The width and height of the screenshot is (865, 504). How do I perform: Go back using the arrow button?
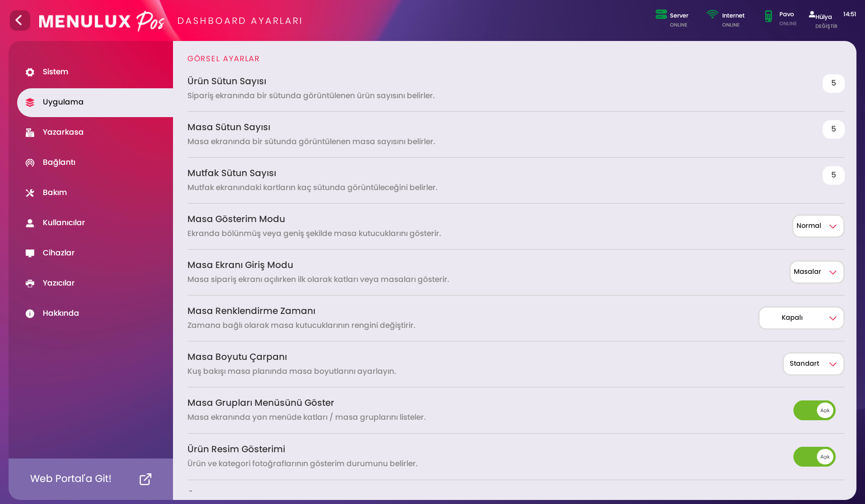20,20
